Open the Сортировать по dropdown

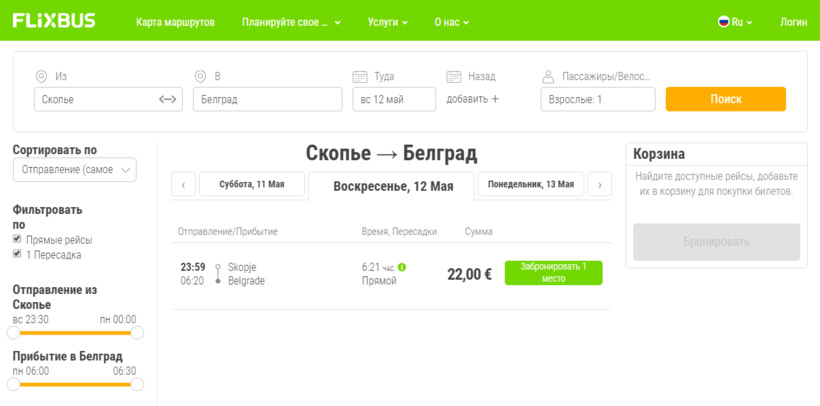coord(74,170)
